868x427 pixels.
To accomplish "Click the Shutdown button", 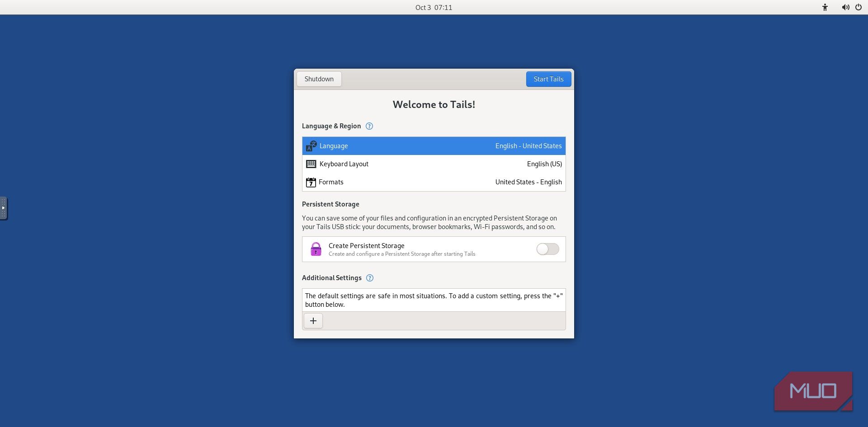I will [x=319, y=79].
